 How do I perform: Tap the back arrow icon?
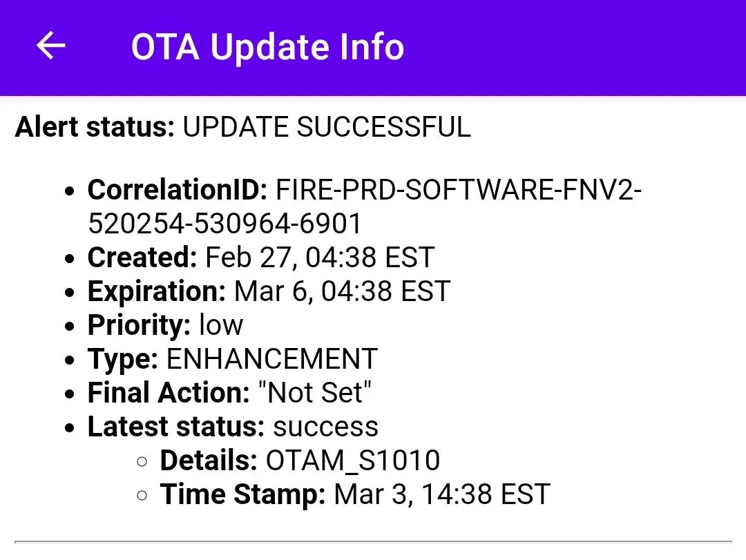coord(50,46)
